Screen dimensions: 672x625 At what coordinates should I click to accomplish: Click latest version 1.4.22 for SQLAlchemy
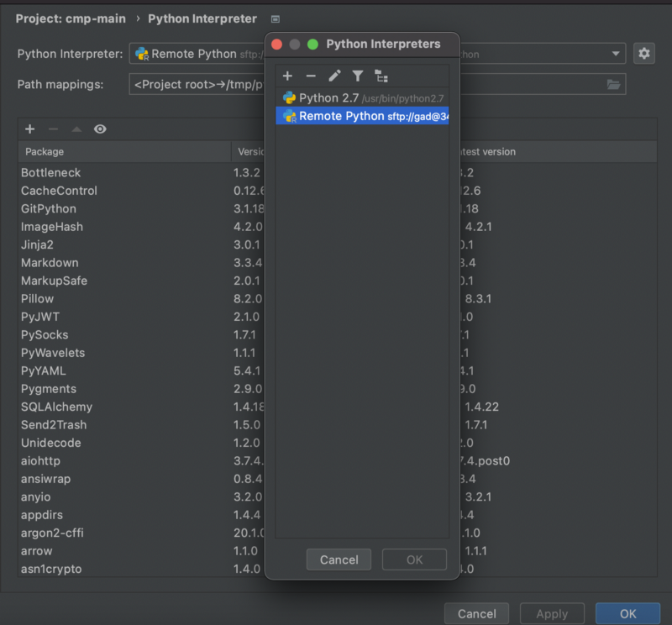481,407
